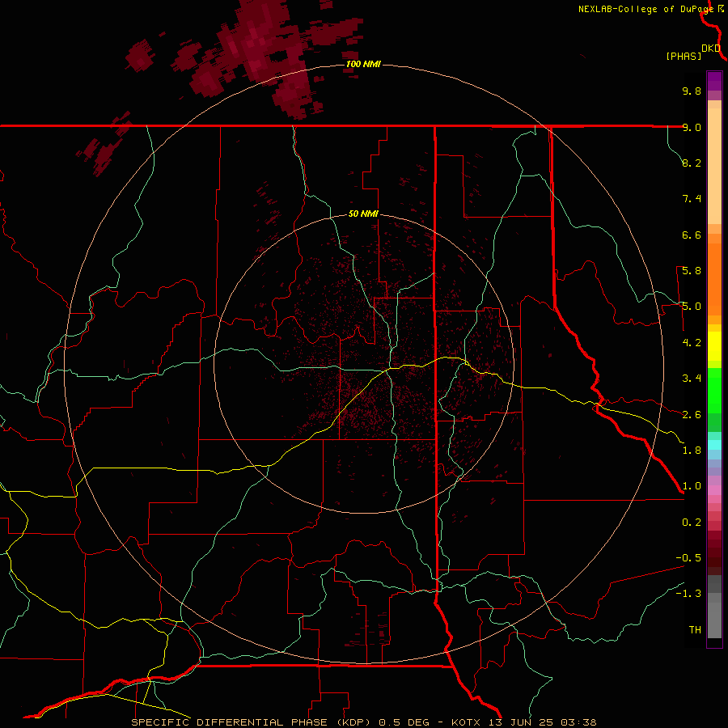728x728 pixels.
Task: Click the 6.6 scale value
Action: 692,235
